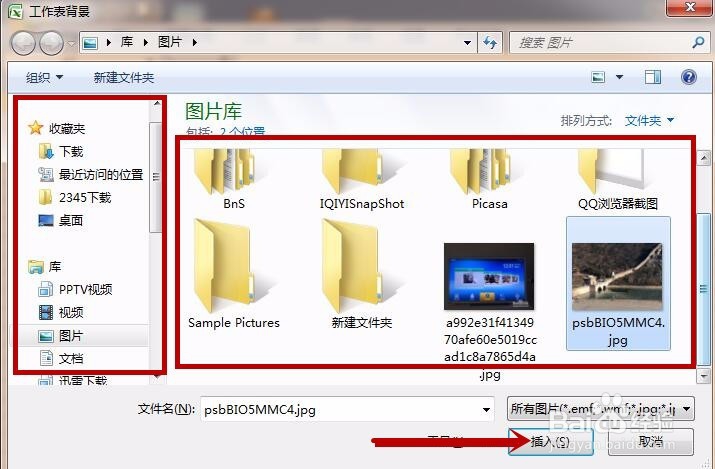The width and height of the screenshot is (715, 469).
Task: Select the 库 node in navigation pane
Action: point(55,267)
